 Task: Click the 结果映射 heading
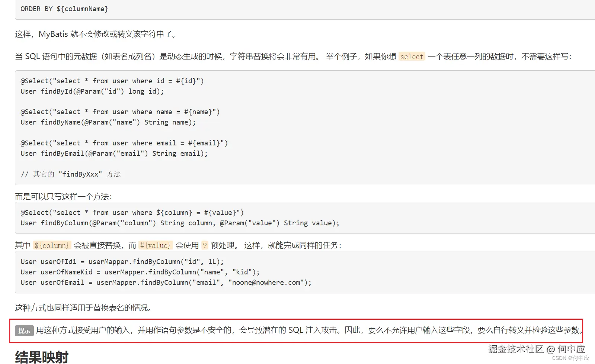click(42, 357)
